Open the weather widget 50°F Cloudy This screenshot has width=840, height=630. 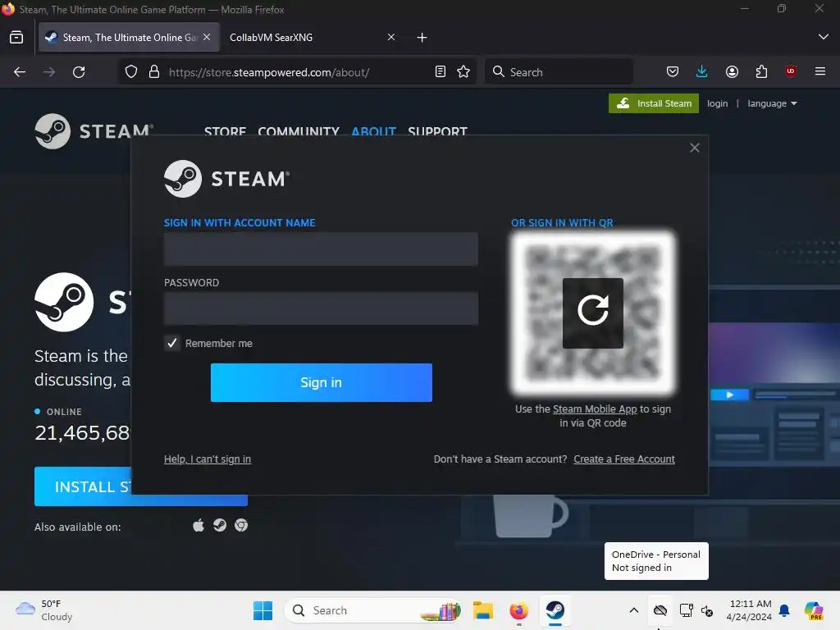point(44,610)
